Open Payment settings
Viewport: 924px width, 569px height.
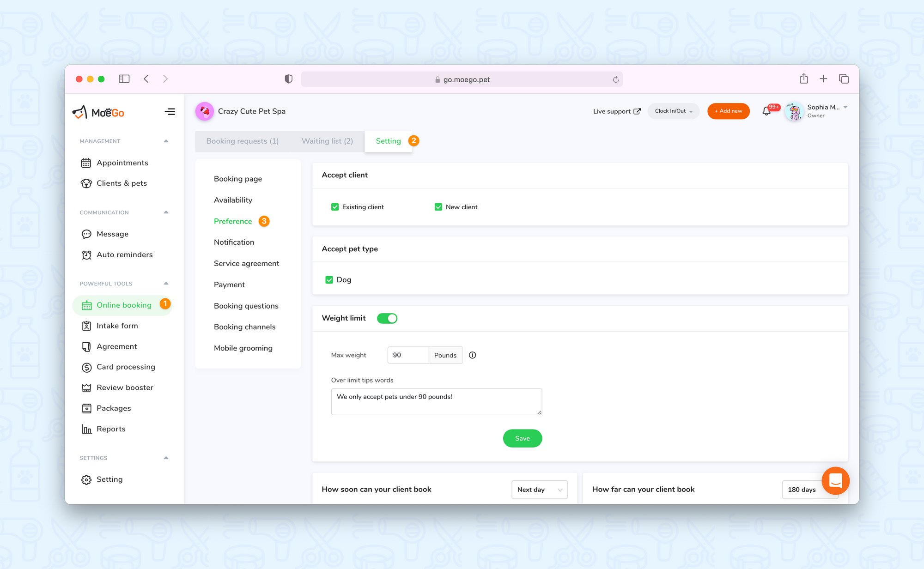[x=229, y=285]
